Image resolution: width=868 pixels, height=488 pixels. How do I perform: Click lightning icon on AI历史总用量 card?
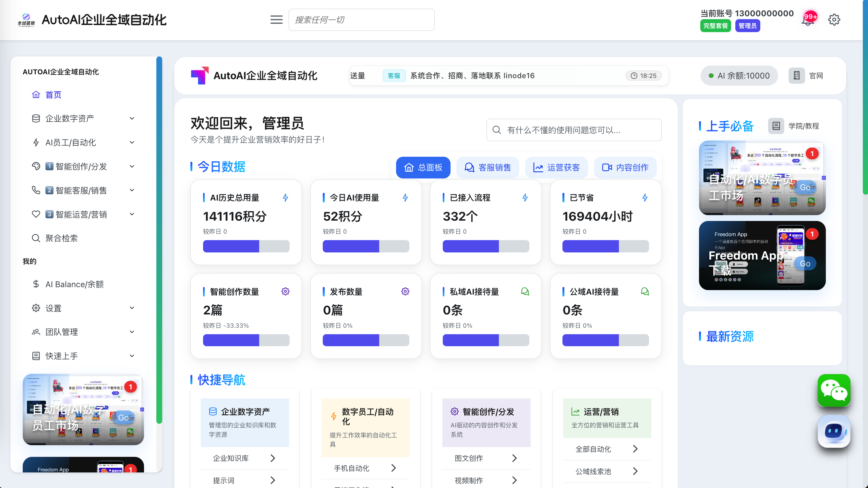(x=285, y=198)
